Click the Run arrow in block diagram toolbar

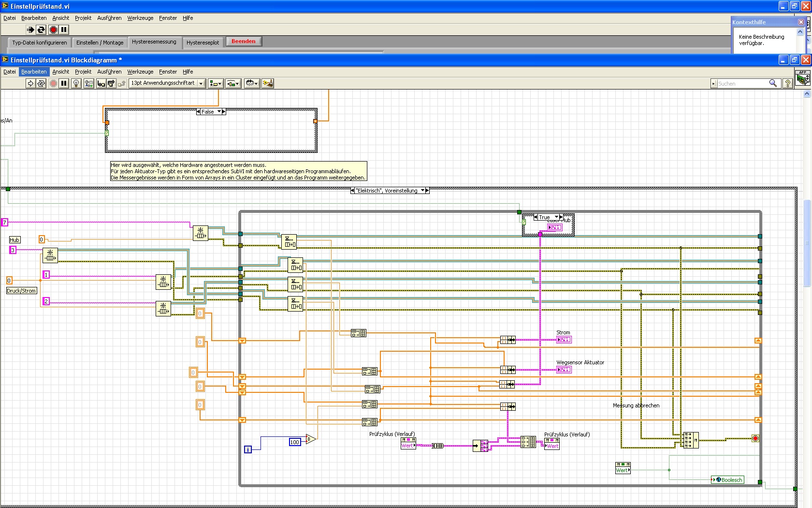[30, 84]
